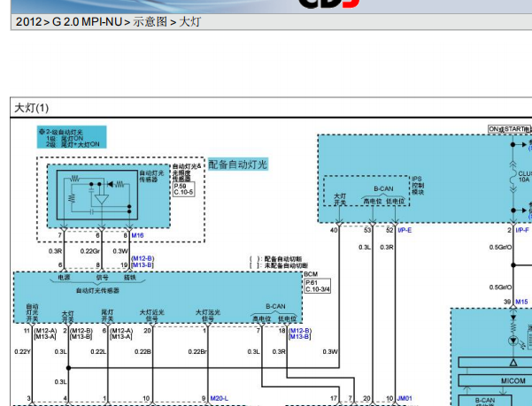This screenshot has width=532, height=406.
Task: Click the 大灯 breadcrumb item
Action: 189,22
